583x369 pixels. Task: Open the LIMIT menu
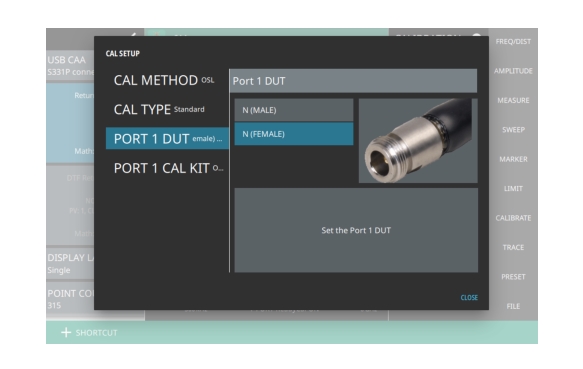(x=513, y=189)
